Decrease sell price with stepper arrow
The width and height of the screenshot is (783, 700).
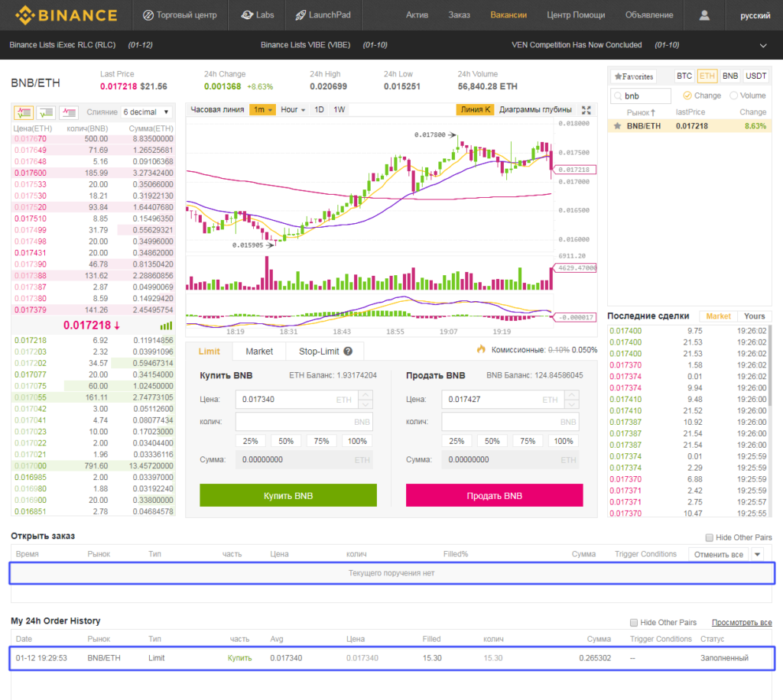572,404
